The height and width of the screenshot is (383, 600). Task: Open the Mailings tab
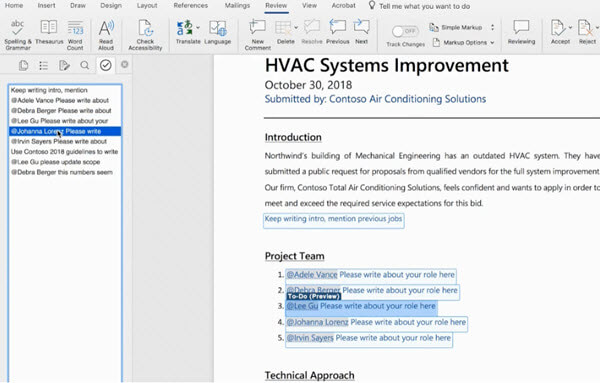coord(237,5)
